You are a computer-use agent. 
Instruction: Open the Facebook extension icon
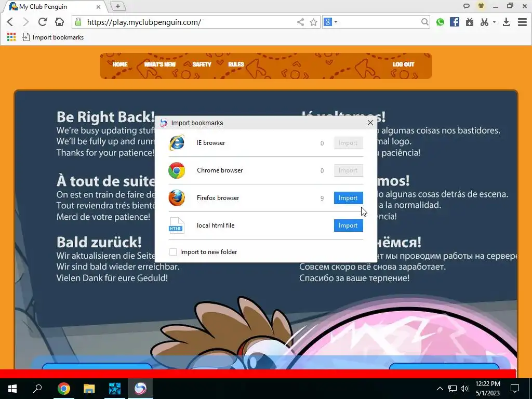click(x=454, y=22)
